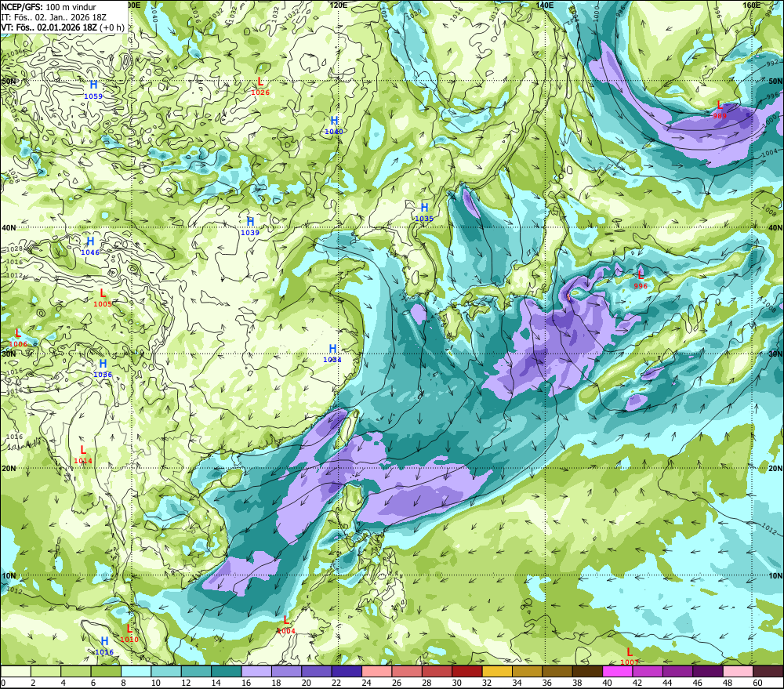
Task: Click the L 989 low-pressure center
Action: coord(720,110)
